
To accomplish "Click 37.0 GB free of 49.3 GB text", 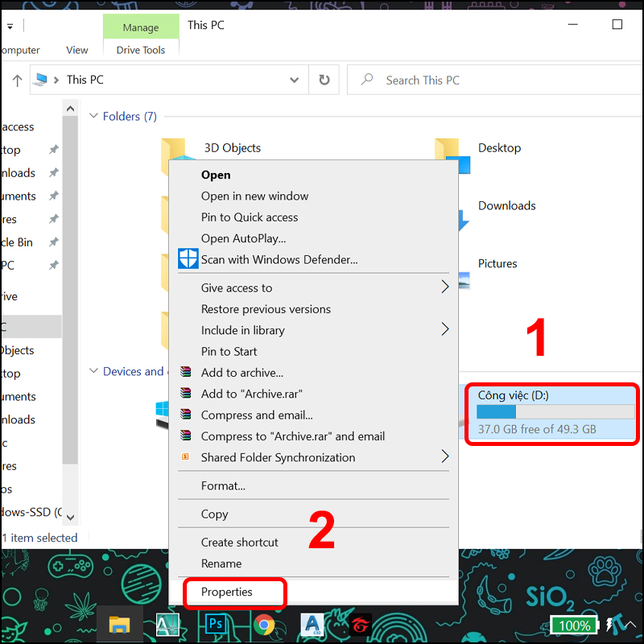I will coord(536,429).
